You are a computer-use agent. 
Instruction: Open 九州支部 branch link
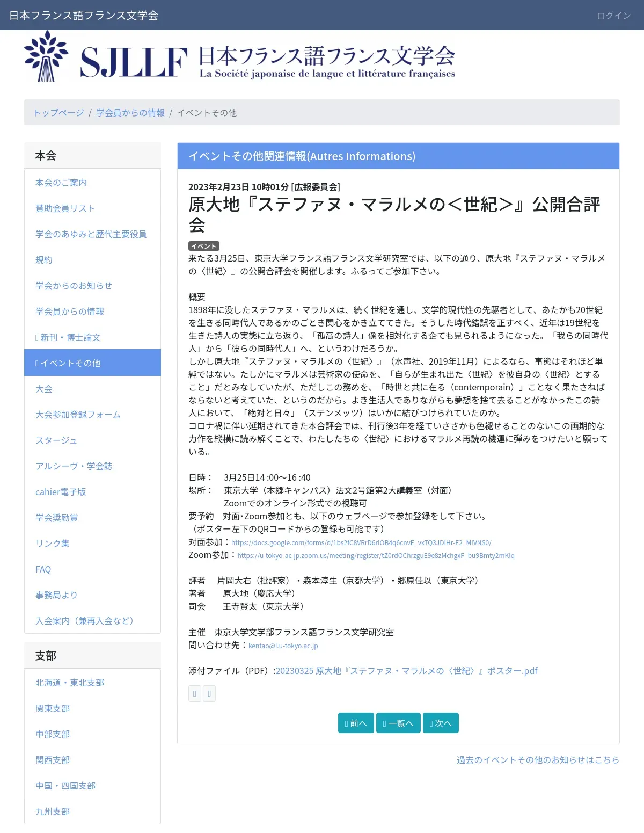tap(92, 812)
